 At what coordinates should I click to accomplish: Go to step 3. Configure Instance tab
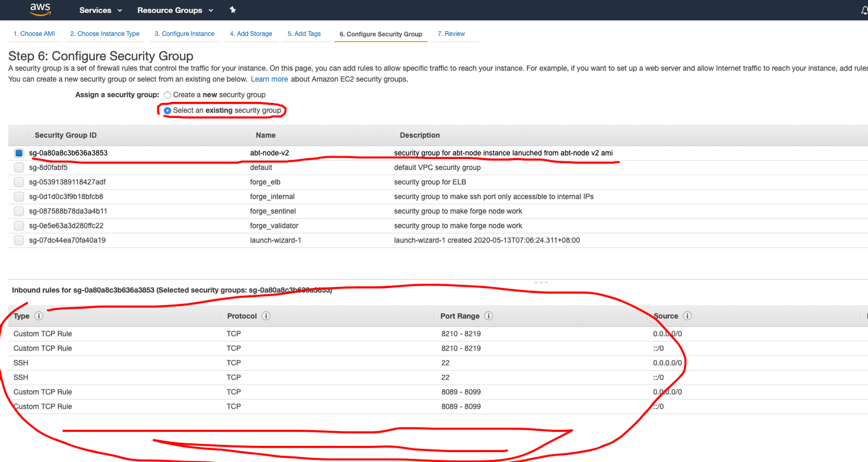[185, 34]
